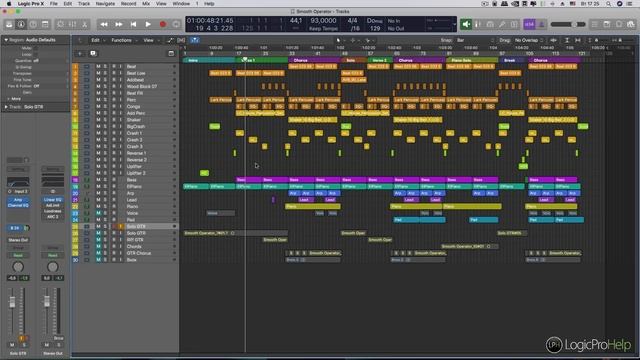
Task: Mute the Bass track
Action: [98, 180]
